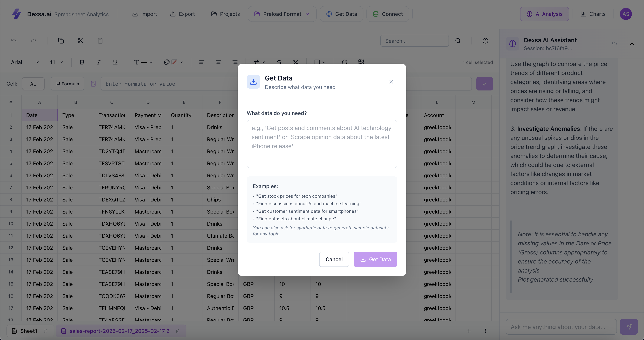Click Get Data in the top bar

point(342,14)
